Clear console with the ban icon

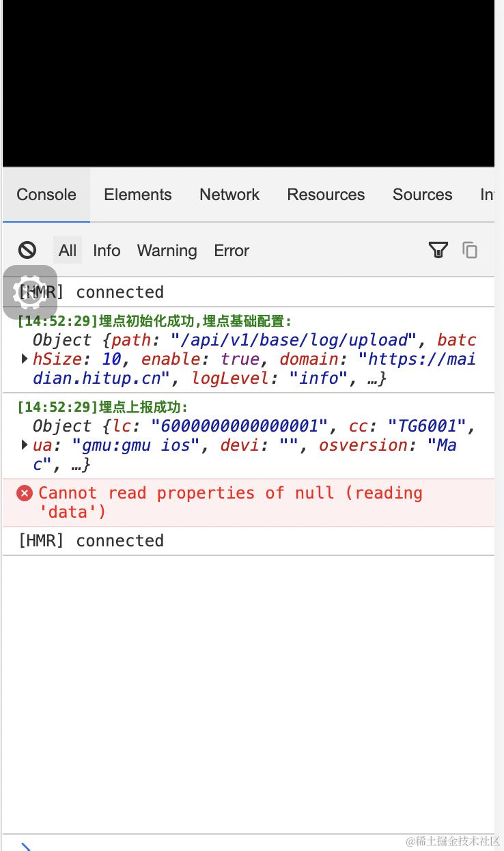(27, 250)
